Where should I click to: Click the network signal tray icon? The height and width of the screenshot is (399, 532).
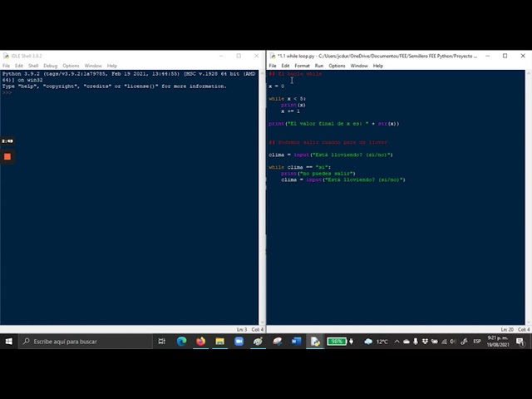(x=444, y=342)
